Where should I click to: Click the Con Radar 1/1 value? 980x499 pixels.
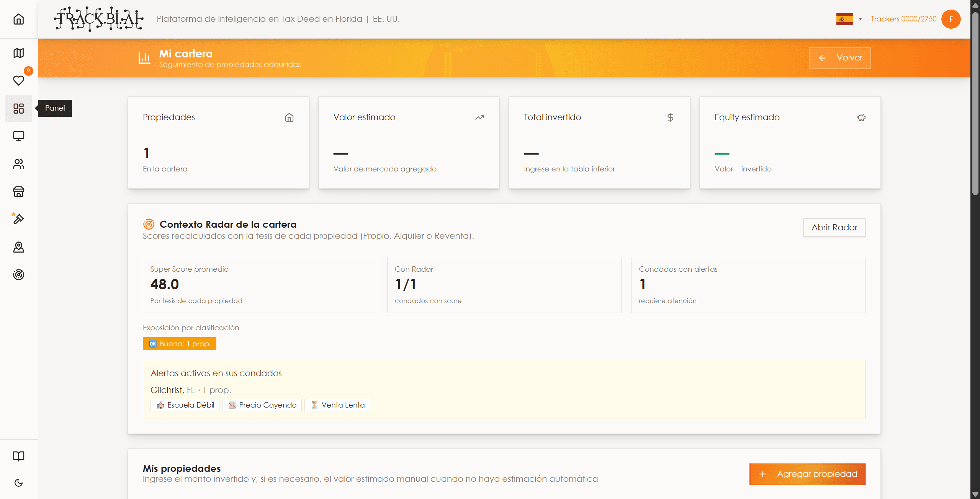click(x=405, y=284)
